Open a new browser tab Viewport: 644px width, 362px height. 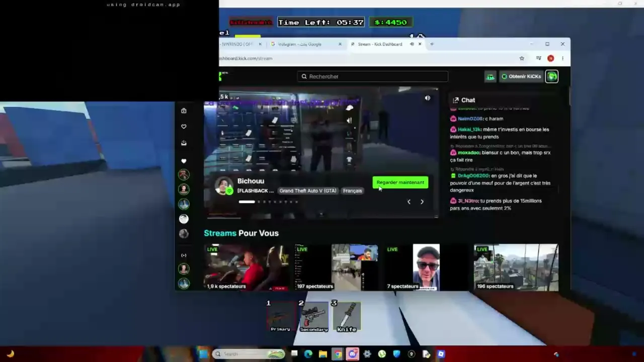click(x=432, y=44)
